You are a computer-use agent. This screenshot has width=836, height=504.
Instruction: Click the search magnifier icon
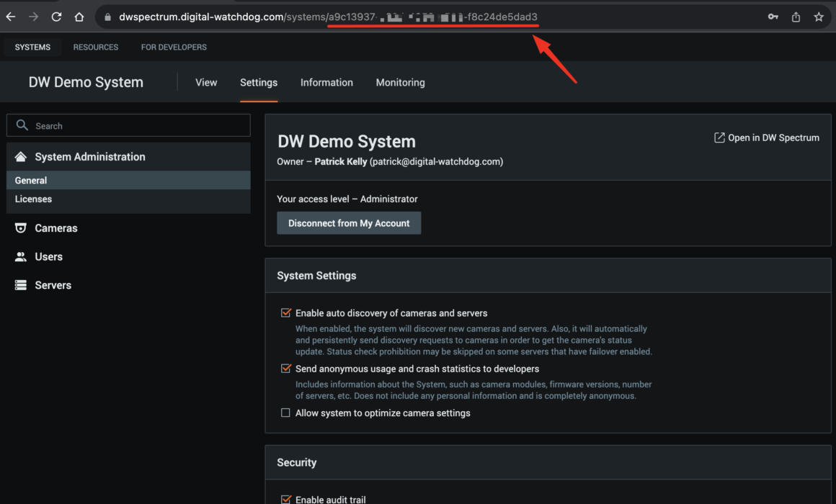(x=22, y=125)
